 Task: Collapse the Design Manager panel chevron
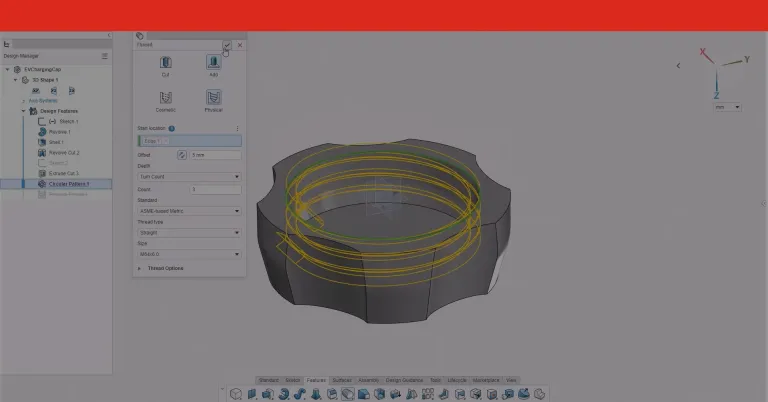tap(109, 35)
